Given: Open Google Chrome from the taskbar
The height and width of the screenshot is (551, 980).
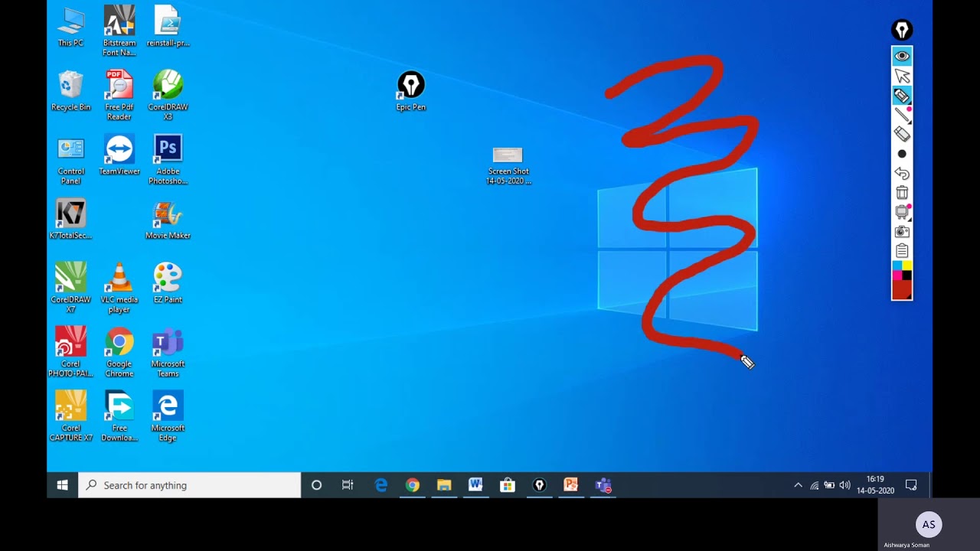Looking at the screenshot, I should (x=413, y=485).
